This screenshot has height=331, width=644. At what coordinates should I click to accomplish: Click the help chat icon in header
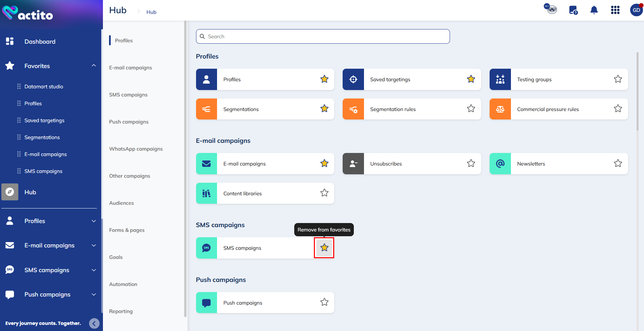(x=573, y=10)
